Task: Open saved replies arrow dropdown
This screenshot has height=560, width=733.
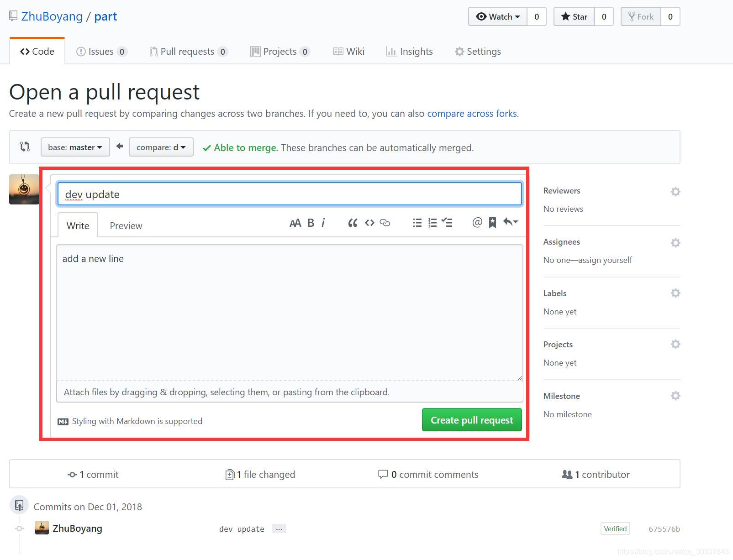Action: pyautogui.click(x=510, y=222)
